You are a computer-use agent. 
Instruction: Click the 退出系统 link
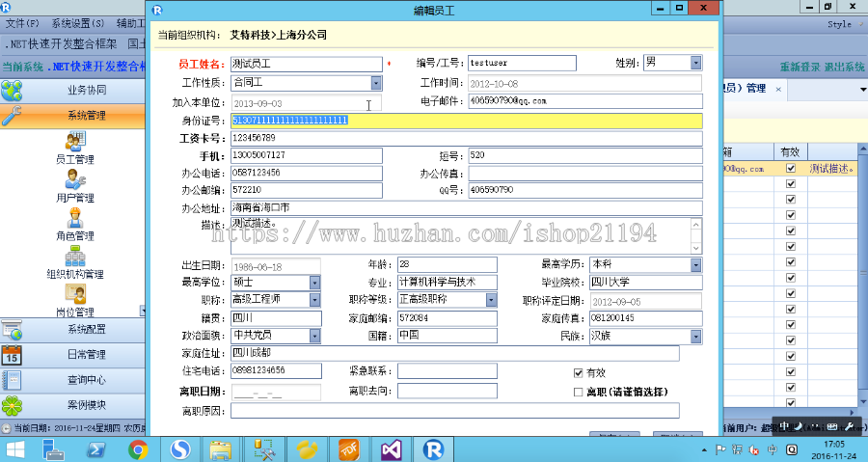pos(844,67)
